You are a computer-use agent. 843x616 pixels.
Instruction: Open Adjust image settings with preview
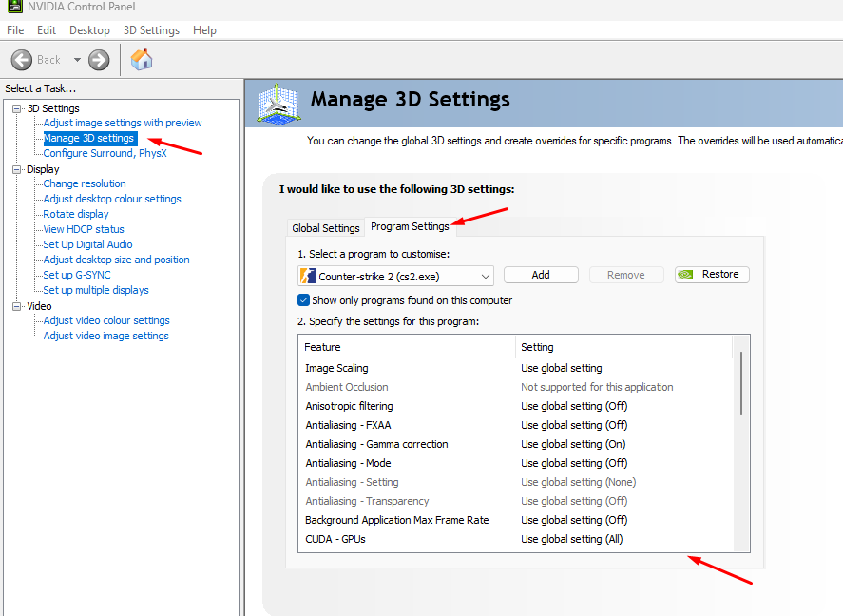[x=123, y=123]
